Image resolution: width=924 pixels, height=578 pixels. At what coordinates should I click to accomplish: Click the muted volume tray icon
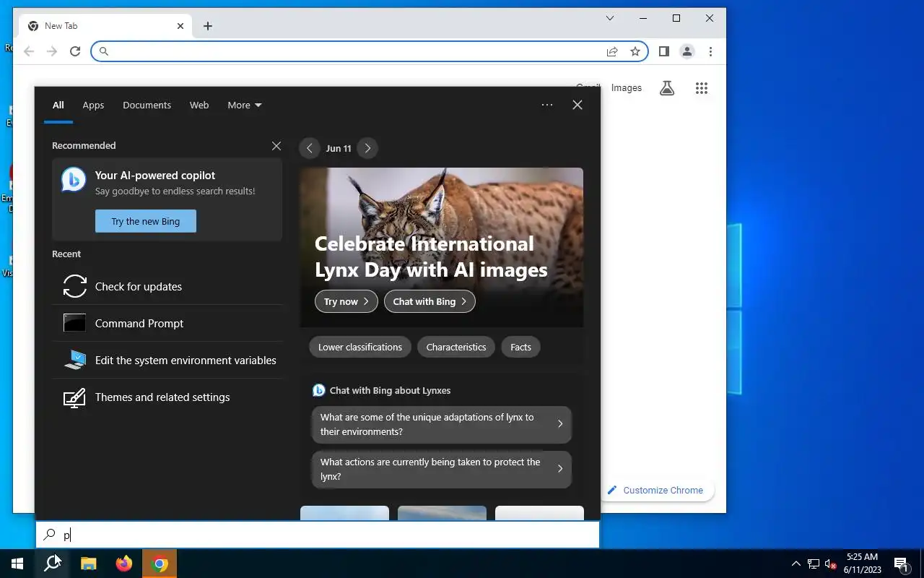point(831,564)
